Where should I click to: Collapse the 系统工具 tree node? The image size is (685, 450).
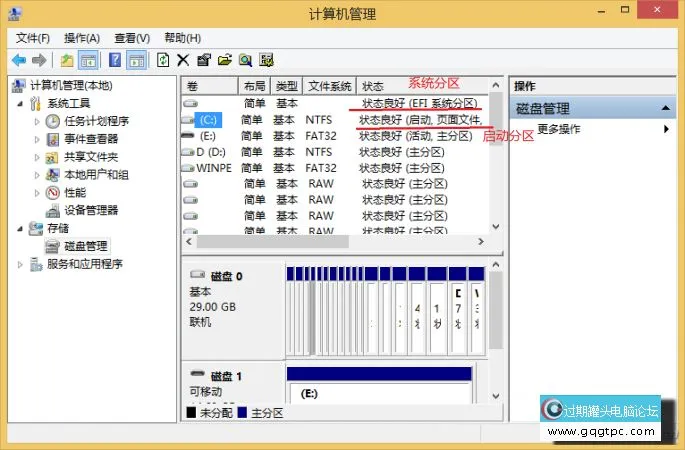coord(20,104)
